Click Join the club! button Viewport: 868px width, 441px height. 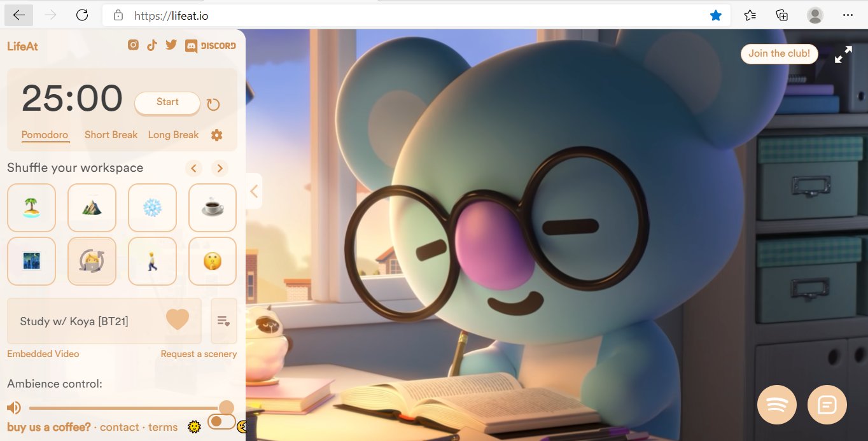[x=779, y=53]
